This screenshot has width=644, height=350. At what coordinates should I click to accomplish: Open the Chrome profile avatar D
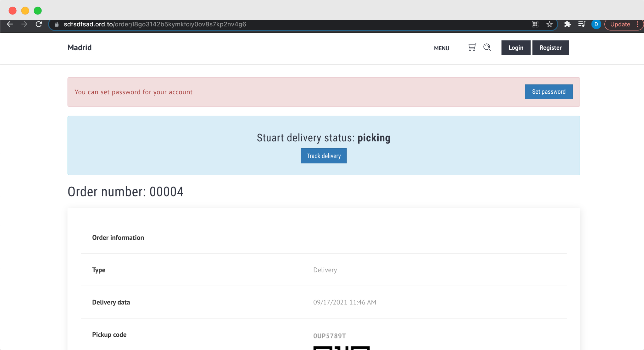596,24
